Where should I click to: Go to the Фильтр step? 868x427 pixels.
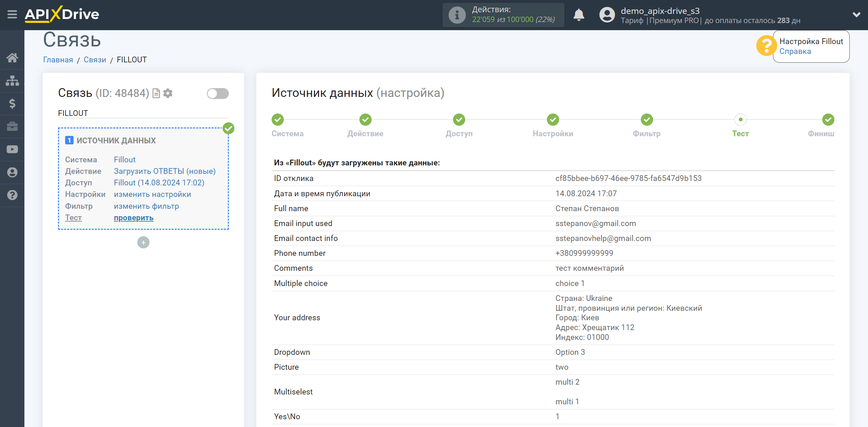(647, 134)
